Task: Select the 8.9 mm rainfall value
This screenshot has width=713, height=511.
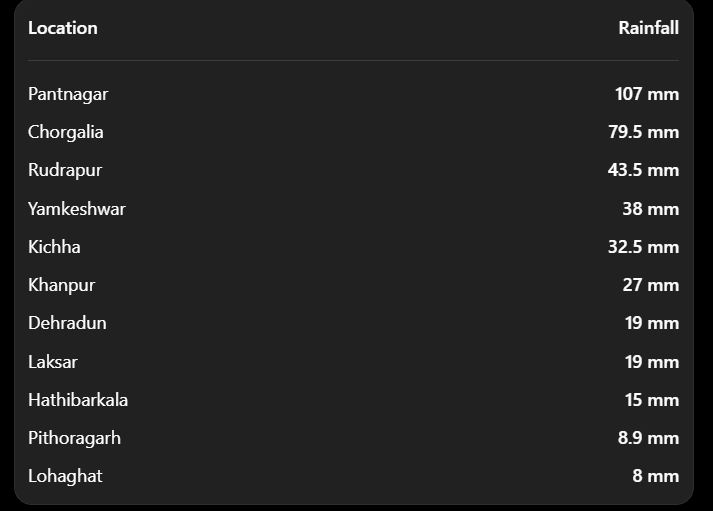Action: coord(648,438)
